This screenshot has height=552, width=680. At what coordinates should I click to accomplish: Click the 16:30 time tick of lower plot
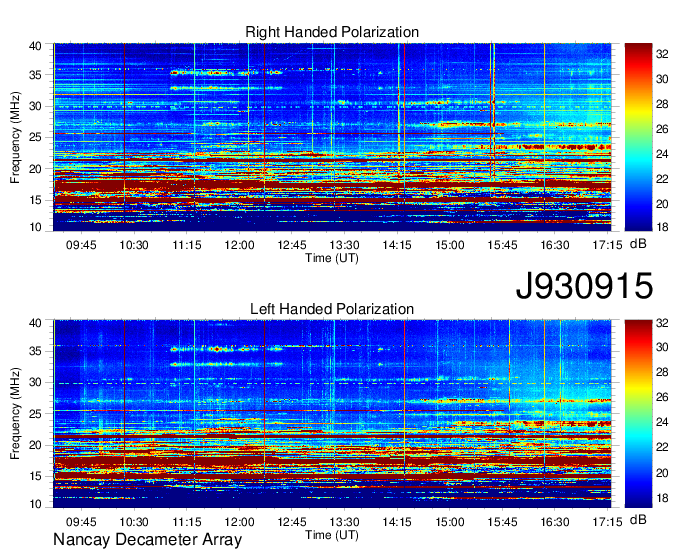point(555,522)
